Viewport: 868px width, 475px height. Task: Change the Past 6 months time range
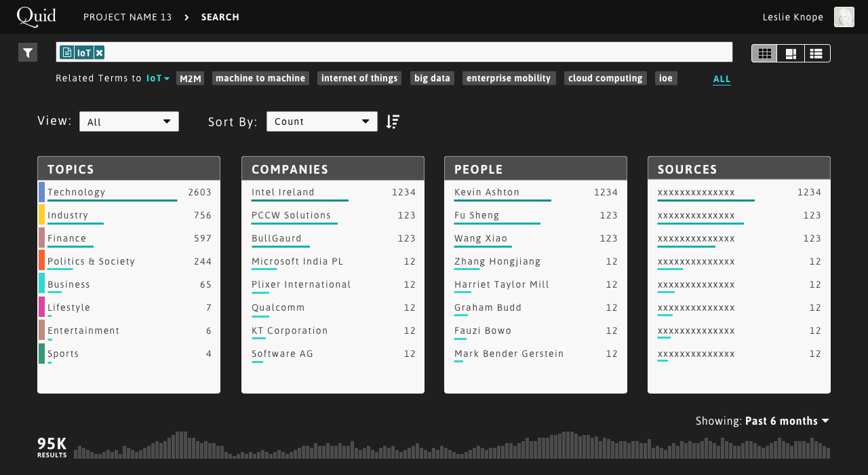(x=787, y=421)
